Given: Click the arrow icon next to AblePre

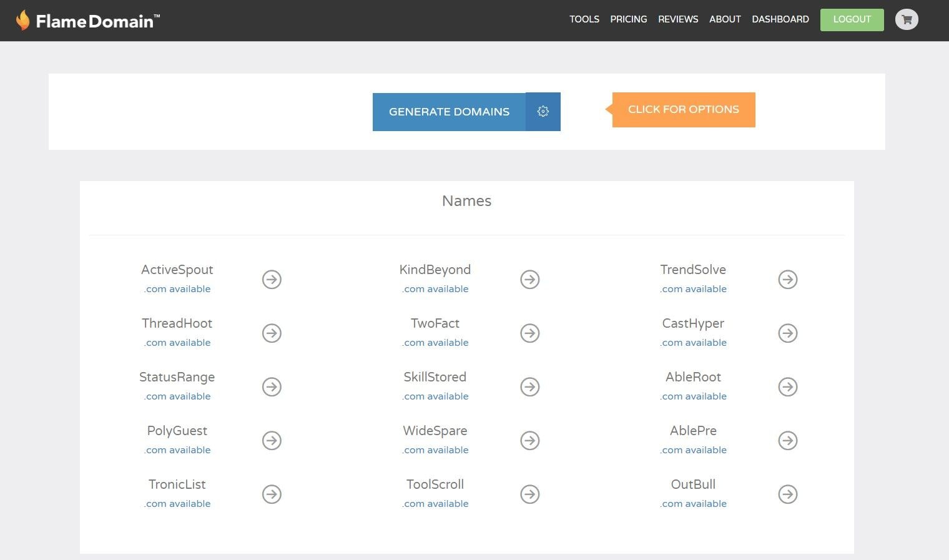Looking at the screenshot, I should (788, 440).
